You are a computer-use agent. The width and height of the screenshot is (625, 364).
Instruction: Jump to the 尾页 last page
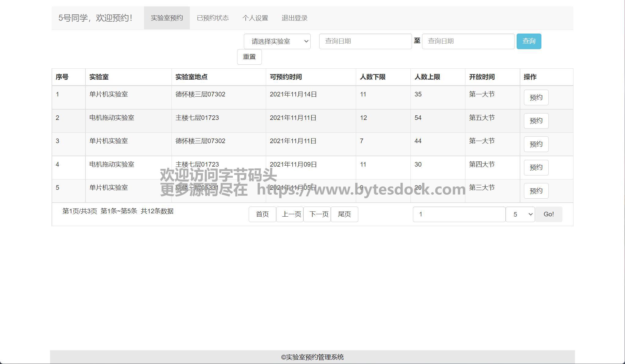click(x=344, y=214)
